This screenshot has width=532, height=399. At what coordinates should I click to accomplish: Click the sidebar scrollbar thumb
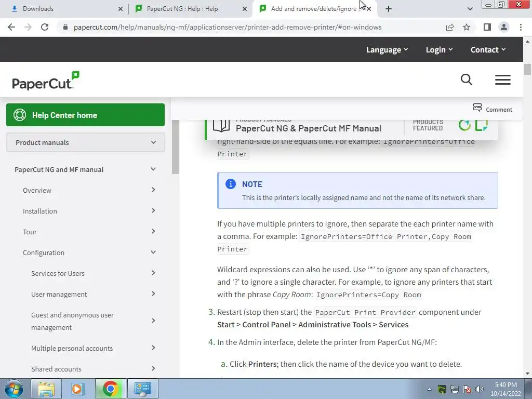(x=175, y=147)
